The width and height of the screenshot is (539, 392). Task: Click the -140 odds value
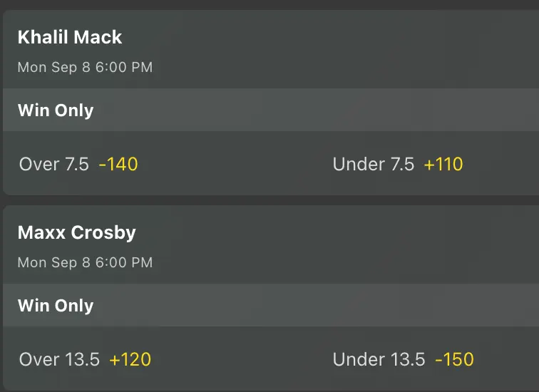(118, 165)
